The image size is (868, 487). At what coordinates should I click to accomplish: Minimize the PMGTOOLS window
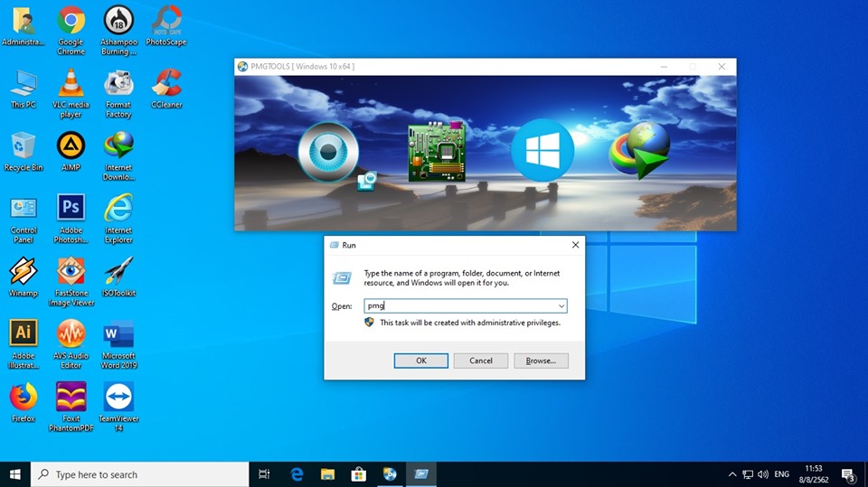tap(664, 67)
